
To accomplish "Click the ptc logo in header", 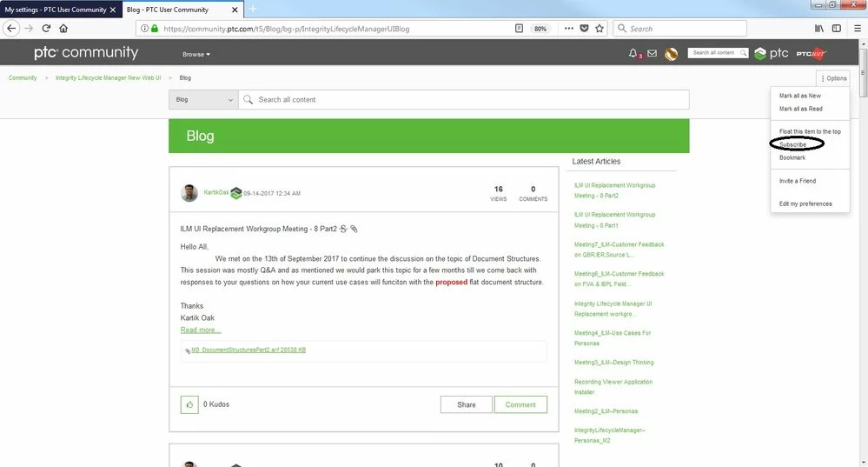I will pos(772,53).
